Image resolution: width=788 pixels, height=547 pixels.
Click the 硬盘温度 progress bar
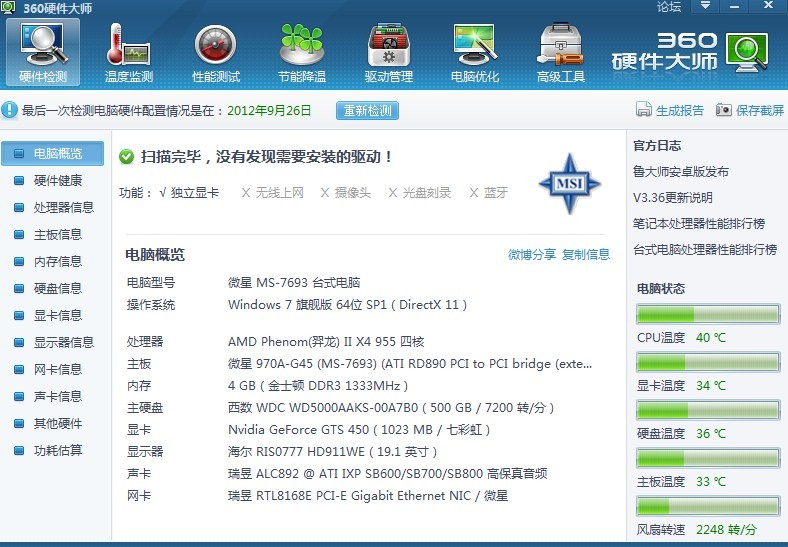[708, 410]
